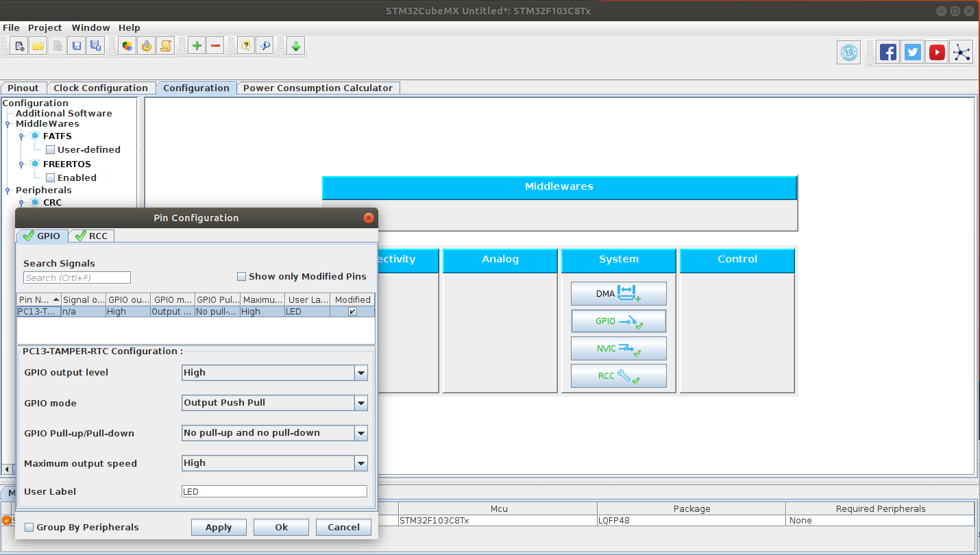Switch to Power Consumption Calculator tab
980x555 pixels.
pos(318,88)
